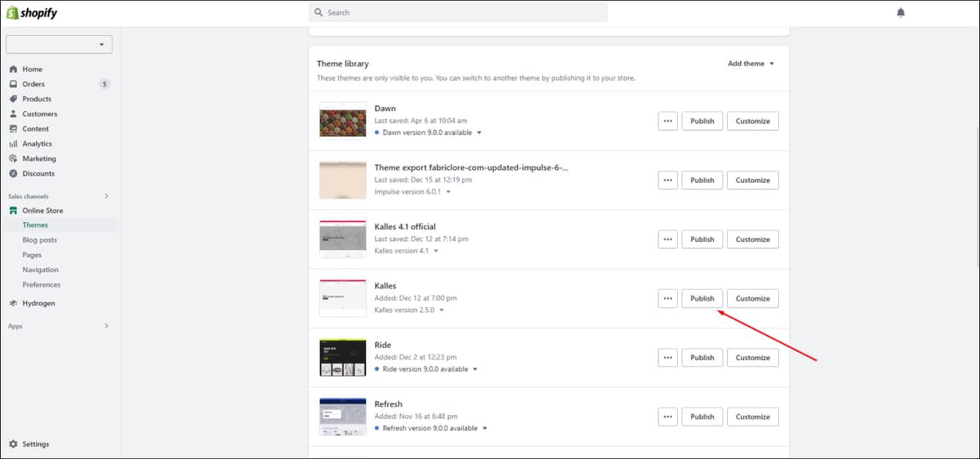Click the Hydrogen icon in sidebar

point(13,303)
